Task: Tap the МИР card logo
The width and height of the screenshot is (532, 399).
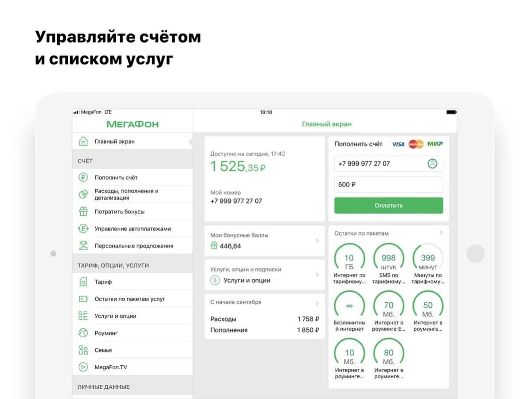Action: [x=435, y=144]
